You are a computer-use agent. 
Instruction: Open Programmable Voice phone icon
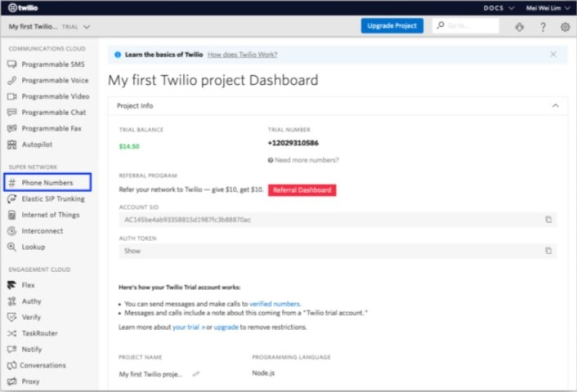(x=12, y=80)
